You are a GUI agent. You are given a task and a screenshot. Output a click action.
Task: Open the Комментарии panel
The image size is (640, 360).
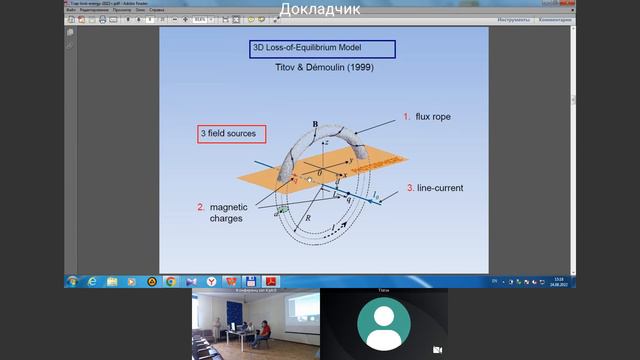[x=555, y=20]
